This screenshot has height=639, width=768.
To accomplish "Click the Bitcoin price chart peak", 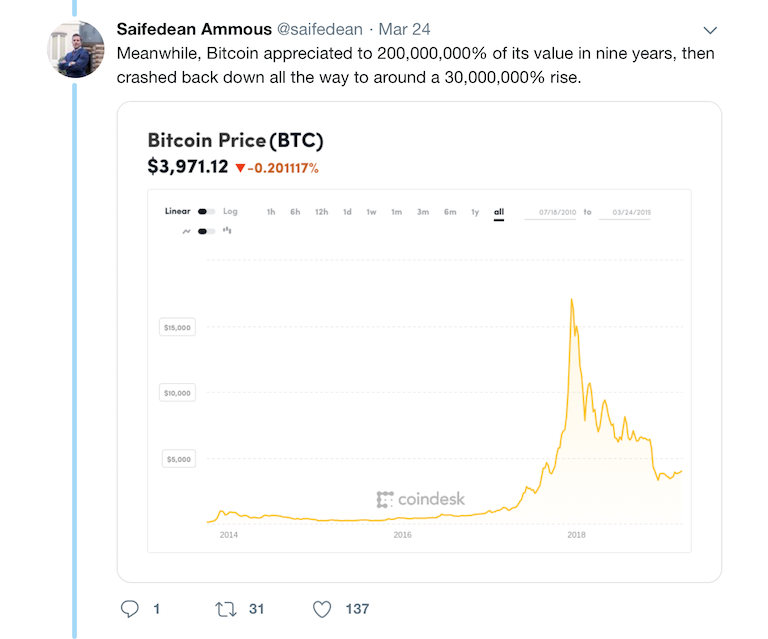I will pos(572,300).
